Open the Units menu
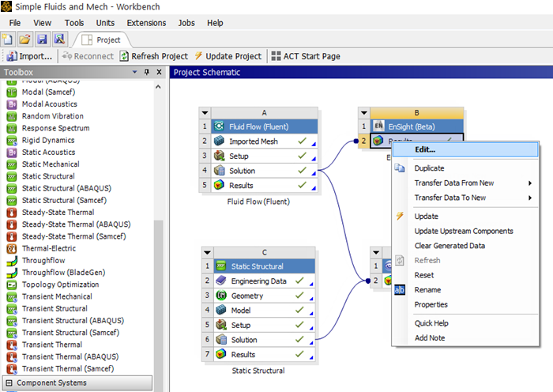Screen dimensions: 553x392 (105, 23)
